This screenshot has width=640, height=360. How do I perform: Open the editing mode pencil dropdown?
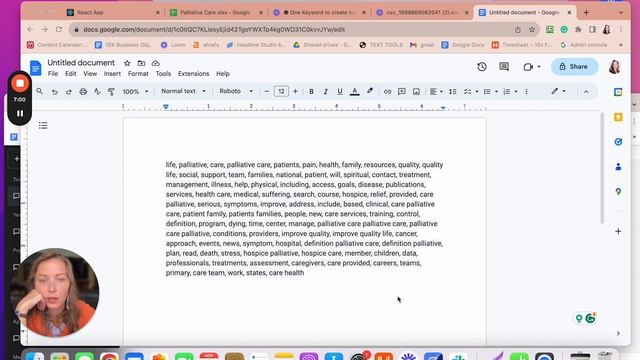558,91
